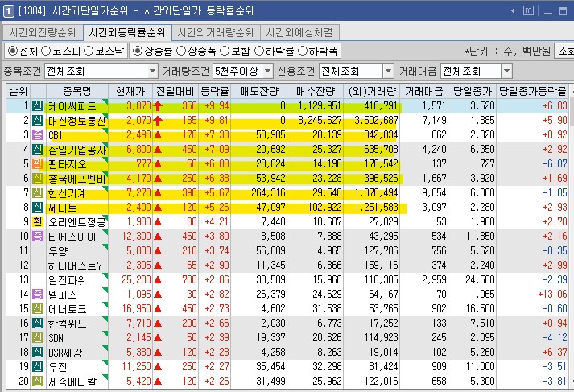This screenshot has height=392, width=574.
Task: Select the 코스피 radio button
Action: (x=46, y=51)
